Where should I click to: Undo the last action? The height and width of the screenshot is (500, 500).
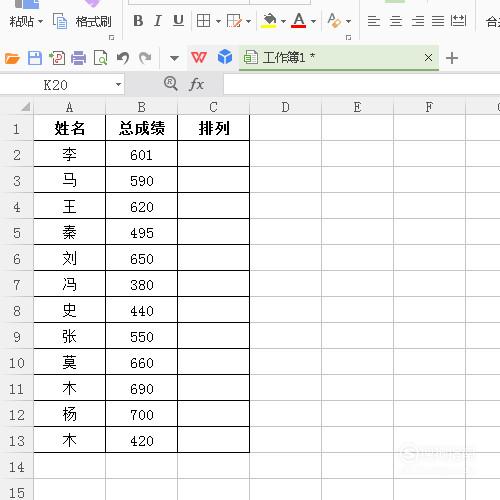(x=123, y=58)
